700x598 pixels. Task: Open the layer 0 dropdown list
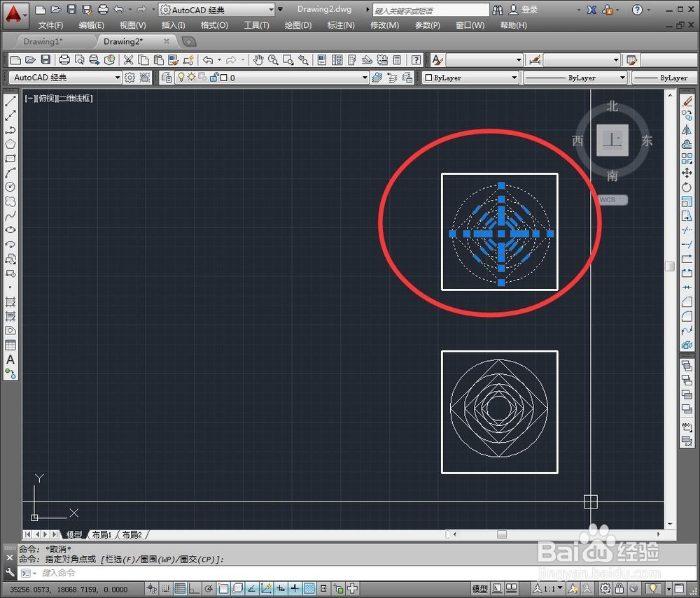point(364,78)
